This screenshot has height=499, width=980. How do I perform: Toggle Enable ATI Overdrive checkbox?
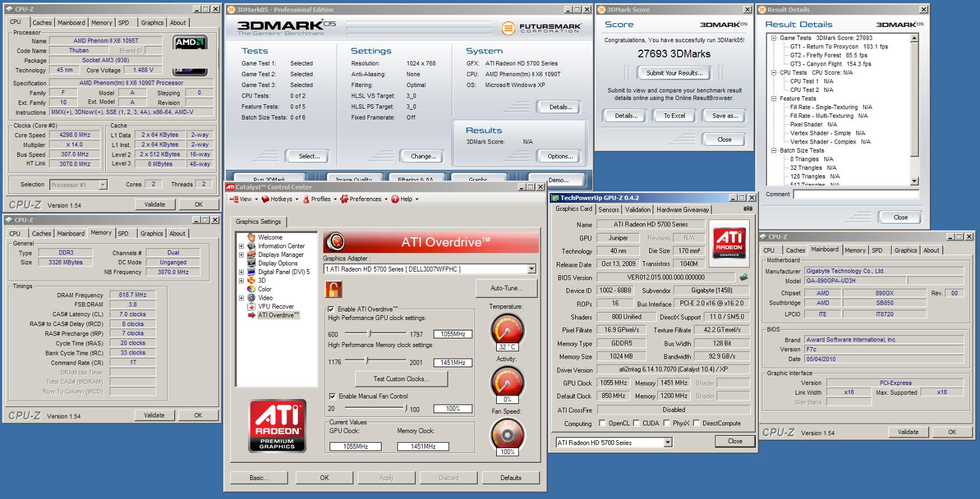pyautogui.click(x=331, y=309)
